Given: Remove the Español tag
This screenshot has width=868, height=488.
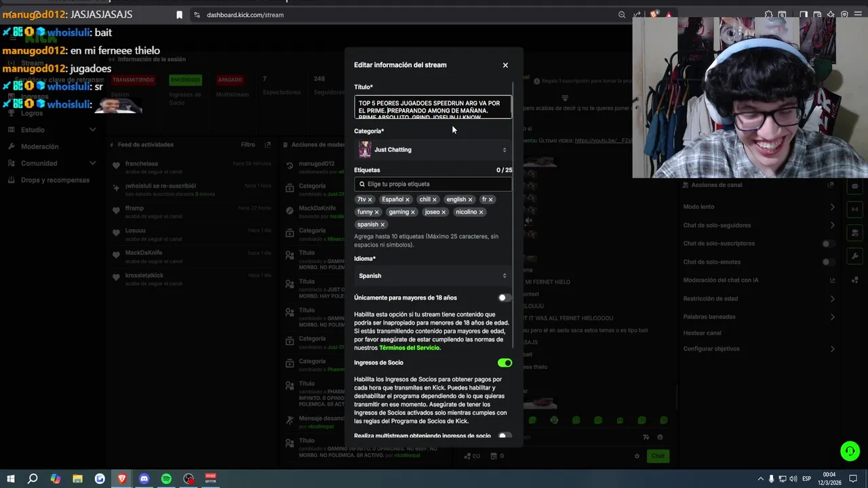Looking at the screenshot, I should pyautogui.click(x=408, y=200).
